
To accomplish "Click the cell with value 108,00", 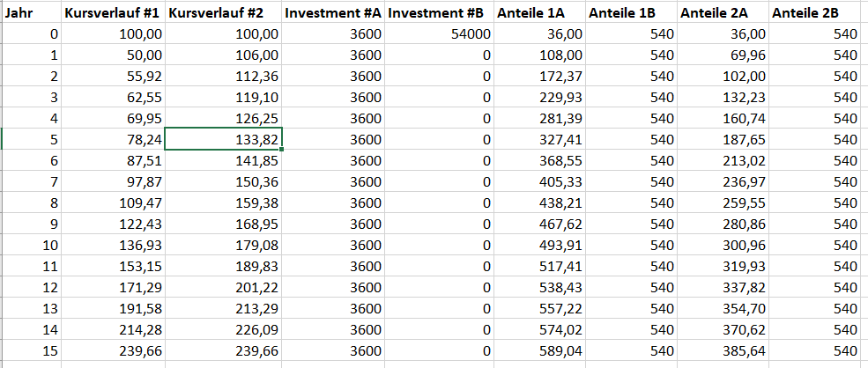I will (x=539, y=55).
